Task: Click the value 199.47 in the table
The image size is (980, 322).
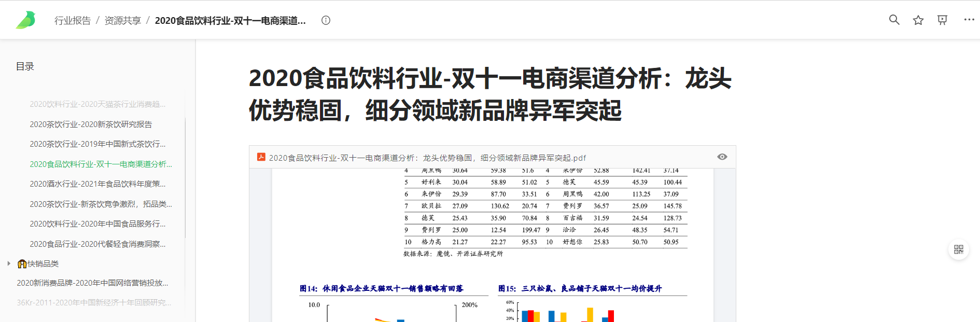Action: 531,230
